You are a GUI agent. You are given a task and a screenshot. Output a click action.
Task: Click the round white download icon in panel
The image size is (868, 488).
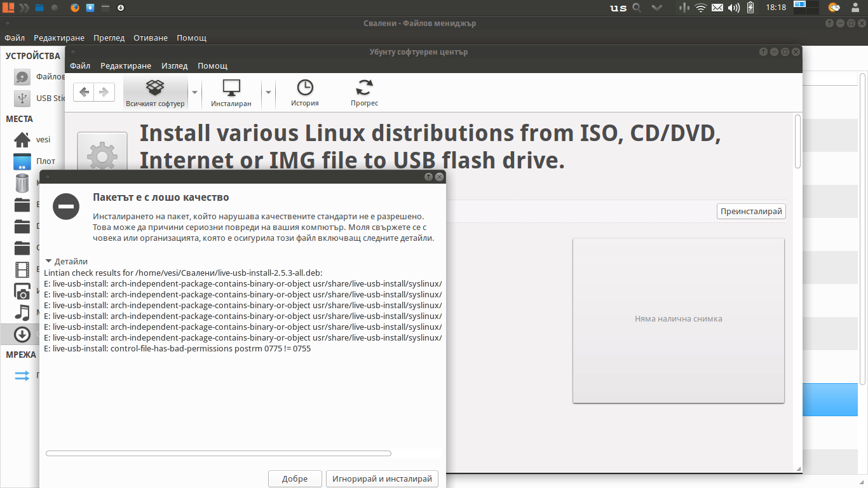pyautogui.click(x=121, y=8)
